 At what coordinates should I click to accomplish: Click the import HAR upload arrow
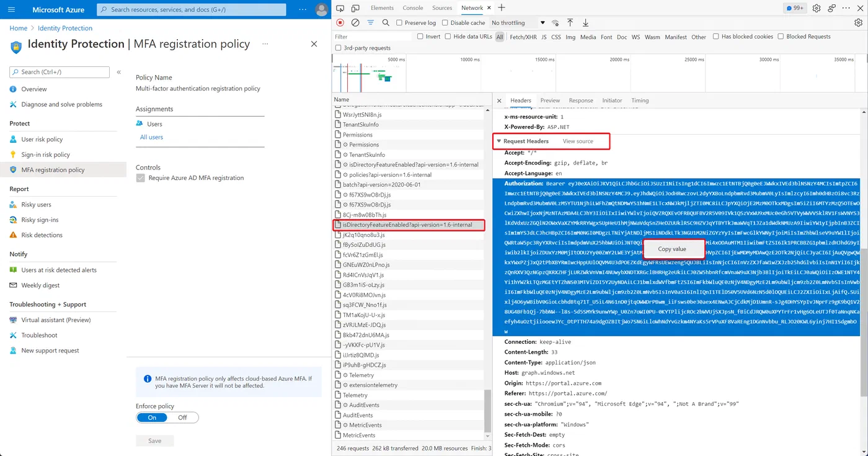pyautogui.click(x=570, y=23)
